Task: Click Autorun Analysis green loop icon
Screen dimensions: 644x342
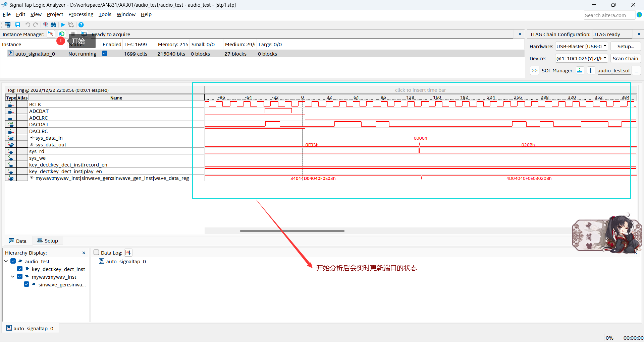Action: 62,34
